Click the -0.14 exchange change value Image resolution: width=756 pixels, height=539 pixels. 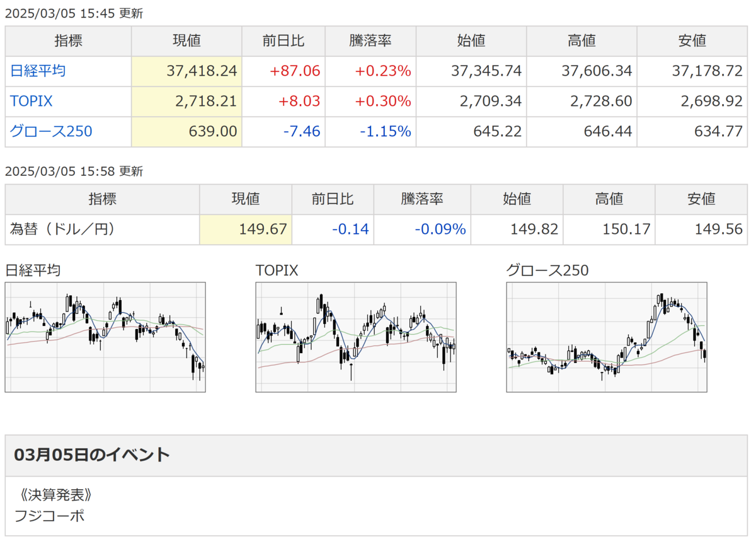point(351,229)
